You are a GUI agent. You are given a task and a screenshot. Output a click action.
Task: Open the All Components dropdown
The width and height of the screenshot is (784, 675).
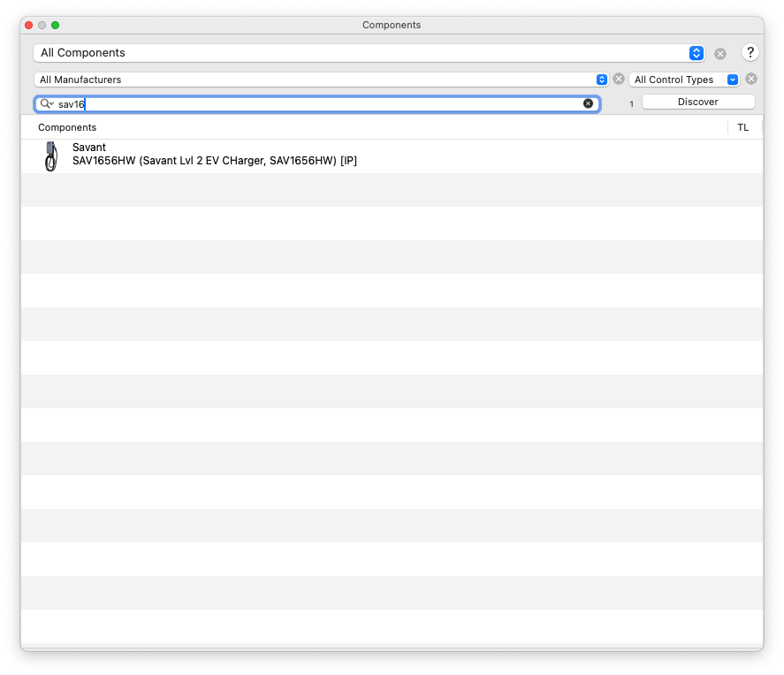click(368, 53)
